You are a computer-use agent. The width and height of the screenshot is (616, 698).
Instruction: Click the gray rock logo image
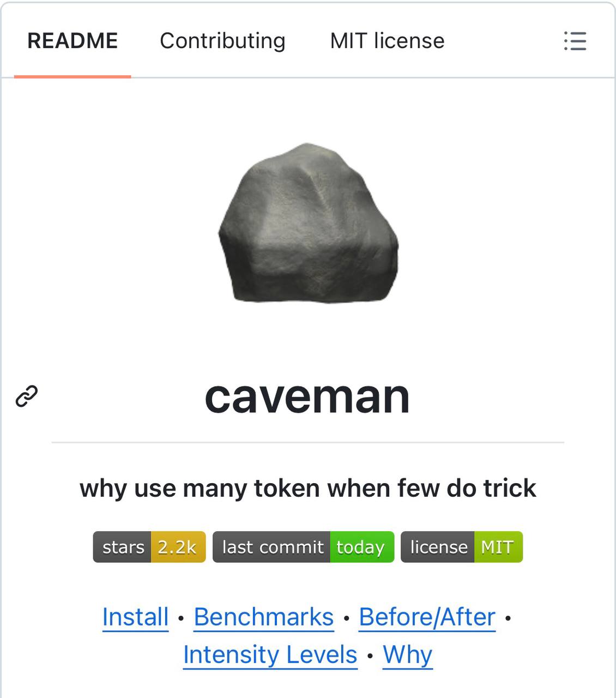[x=308, y=222]
